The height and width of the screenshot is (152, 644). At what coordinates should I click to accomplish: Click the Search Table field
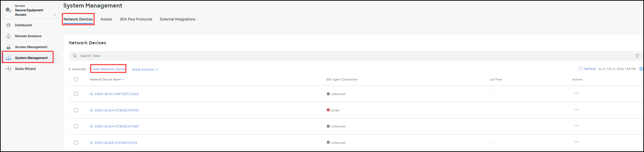205,56
